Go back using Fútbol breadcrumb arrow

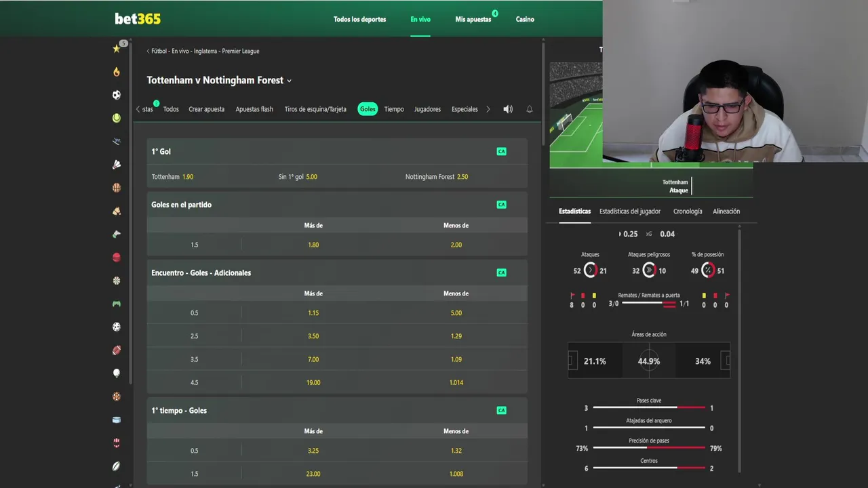coord(149,51)
